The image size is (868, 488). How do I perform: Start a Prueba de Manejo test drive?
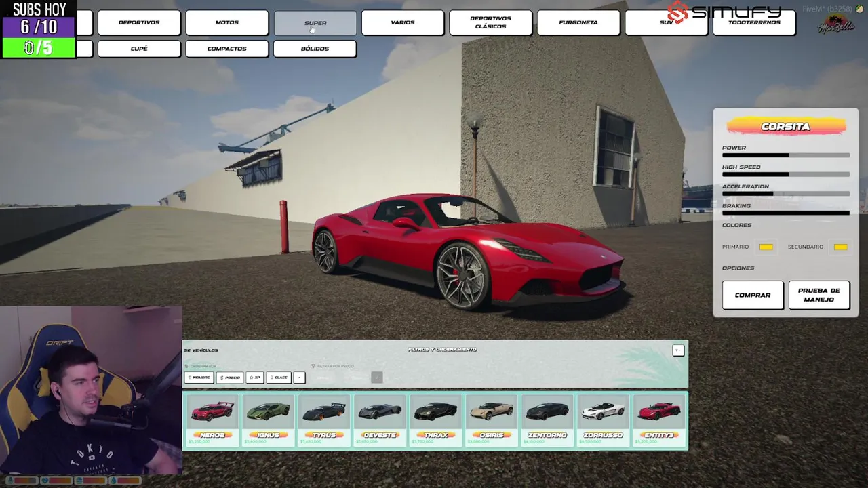pyautogui.click(x=819, y=296)
